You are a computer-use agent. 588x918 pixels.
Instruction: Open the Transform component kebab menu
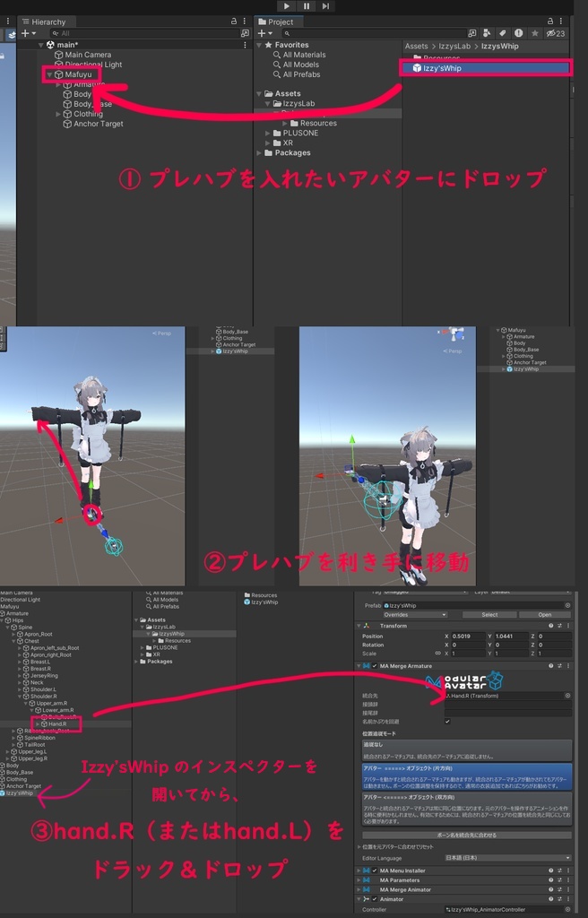click(567, 626)
